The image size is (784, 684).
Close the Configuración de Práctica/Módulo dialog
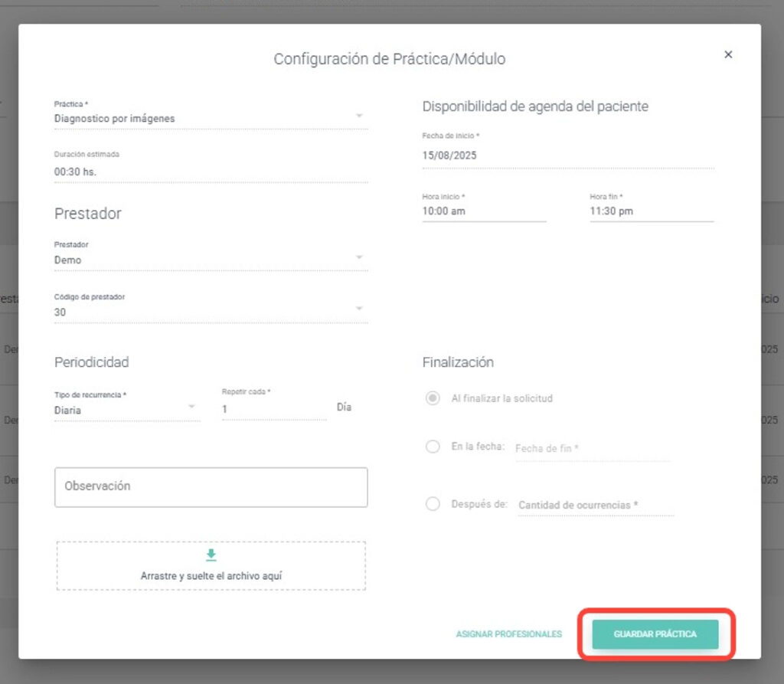click(x=728, y=54)
